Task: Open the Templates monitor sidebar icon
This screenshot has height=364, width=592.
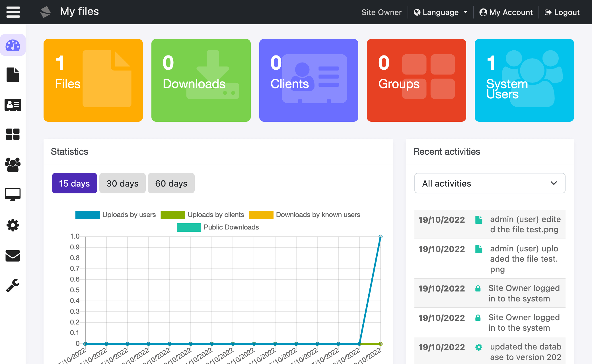Action: 13,195
